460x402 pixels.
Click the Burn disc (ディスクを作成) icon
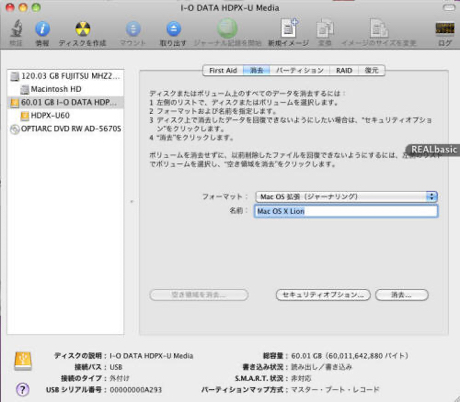coord(82,29)
